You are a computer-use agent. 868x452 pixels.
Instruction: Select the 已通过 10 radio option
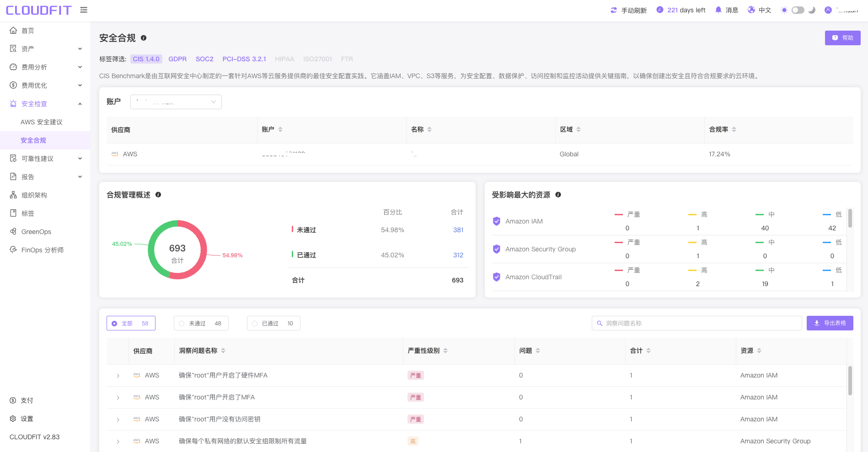pos(273,323)
